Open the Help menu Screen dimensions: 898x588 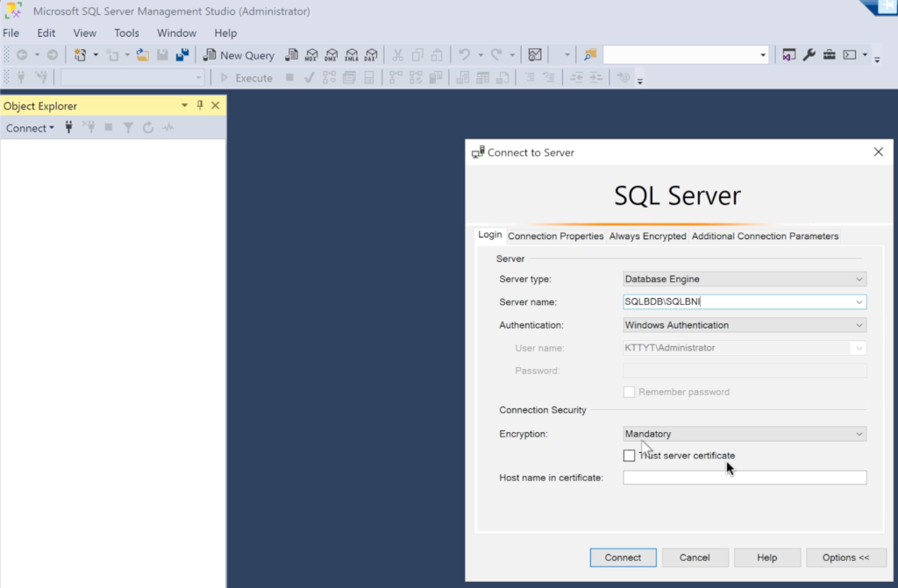(x=225, y=33)
